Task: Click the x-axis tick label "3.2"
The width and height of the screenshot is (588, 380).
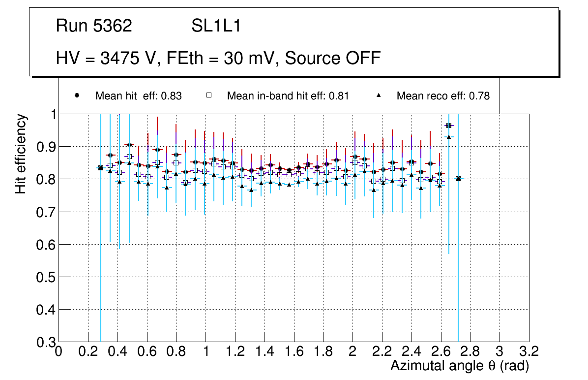Action: tap(529, 351)
